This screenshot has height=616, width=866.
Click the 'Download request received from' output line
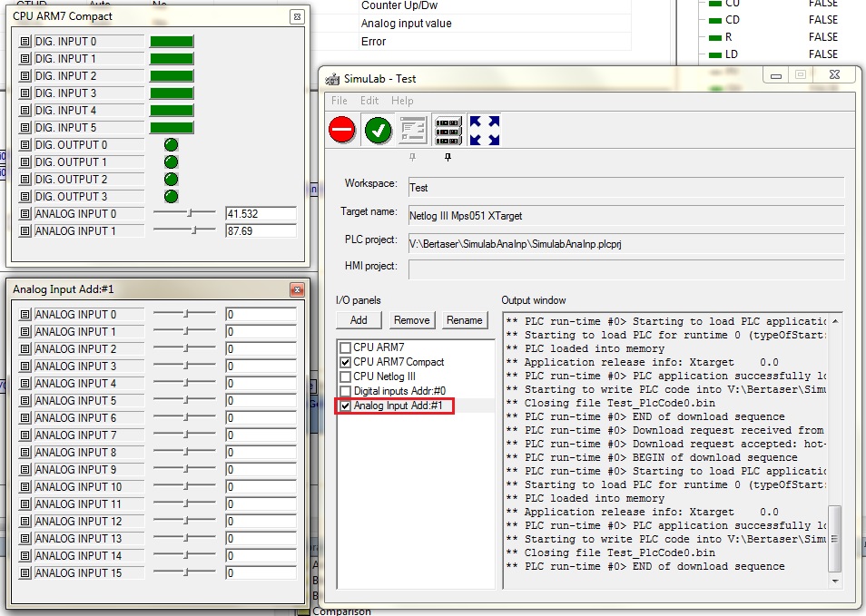[x=665, y=431]
